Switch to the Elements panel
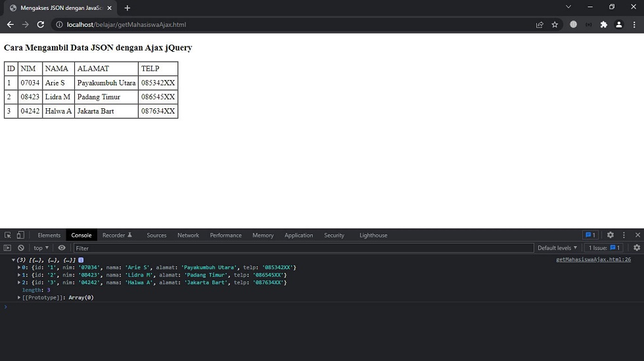The height and width of the screenshot is (361, 644). point(49,235)
